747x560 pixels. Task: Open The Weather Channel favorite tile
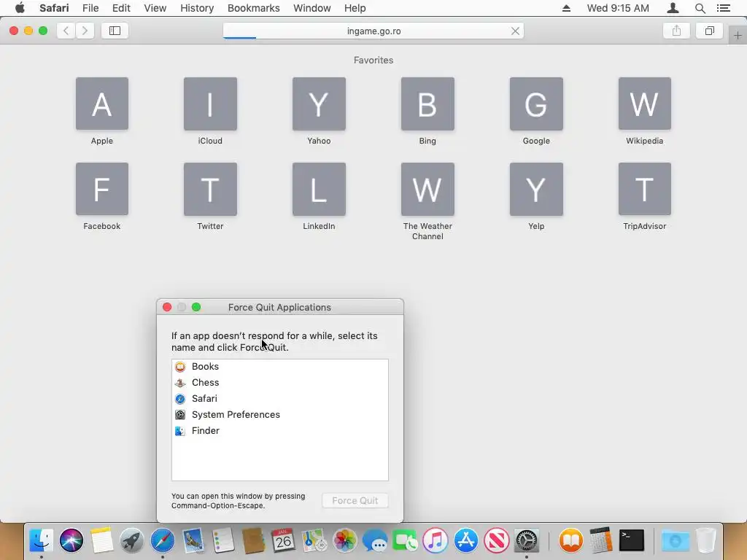(427, 189)
